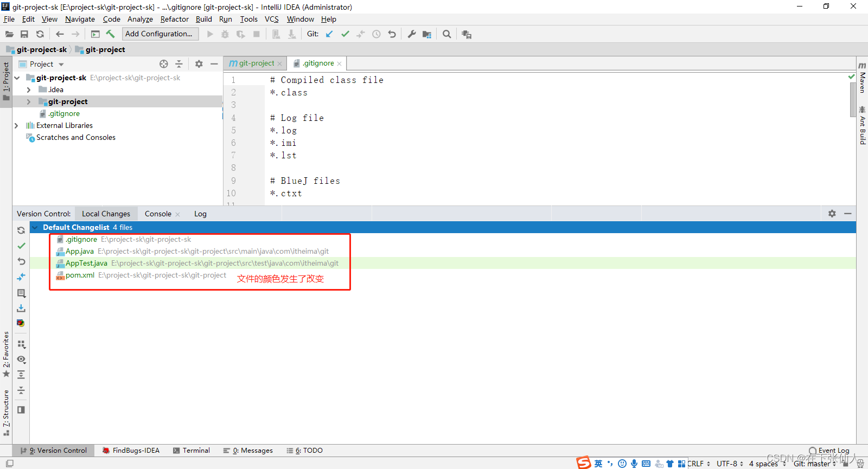This screenshot has width=868, height=469.
Task: Collapse all changelist nodes in the sidebar
Action: [21, 390]
